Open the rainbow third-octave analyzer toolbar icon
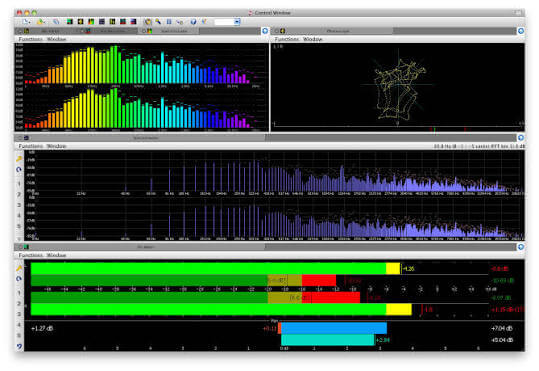The image size is (539, 371). click(91, 22)
